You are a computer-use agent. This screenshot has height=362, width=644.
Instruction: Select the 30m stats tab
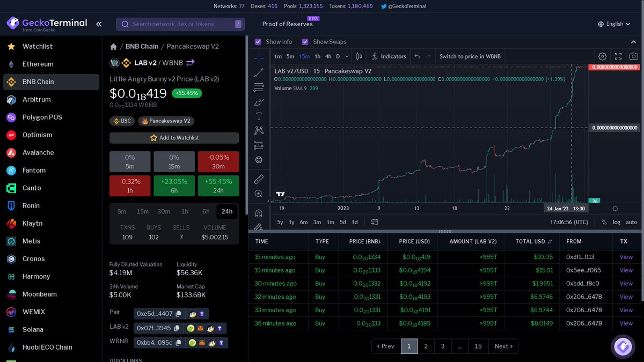[x=164, y=211]
